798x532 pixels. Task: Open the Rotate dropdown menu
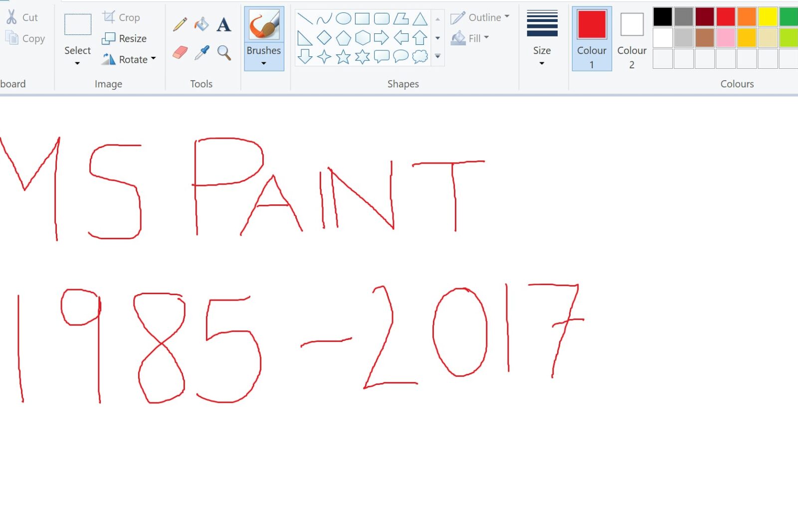pos(129,59)
